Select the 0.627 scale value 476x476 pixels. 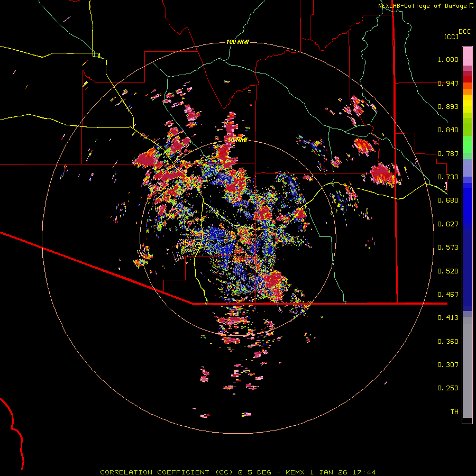coord(448,224)
